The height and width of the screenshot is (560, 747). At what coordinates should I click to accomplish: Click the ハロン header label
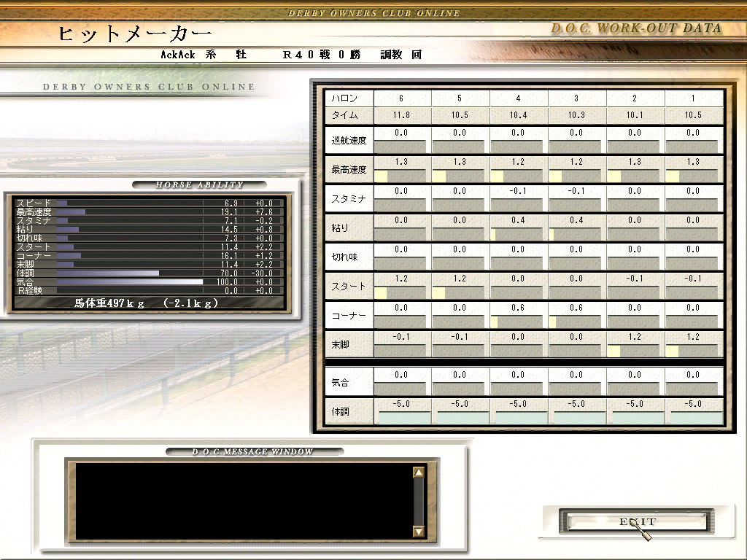click(344, 98)
